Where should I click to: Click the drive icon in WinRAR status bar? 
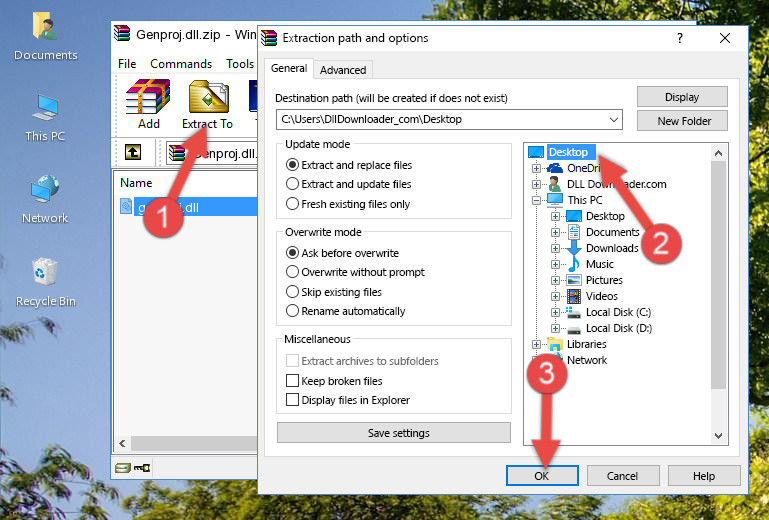coord(123,468)
